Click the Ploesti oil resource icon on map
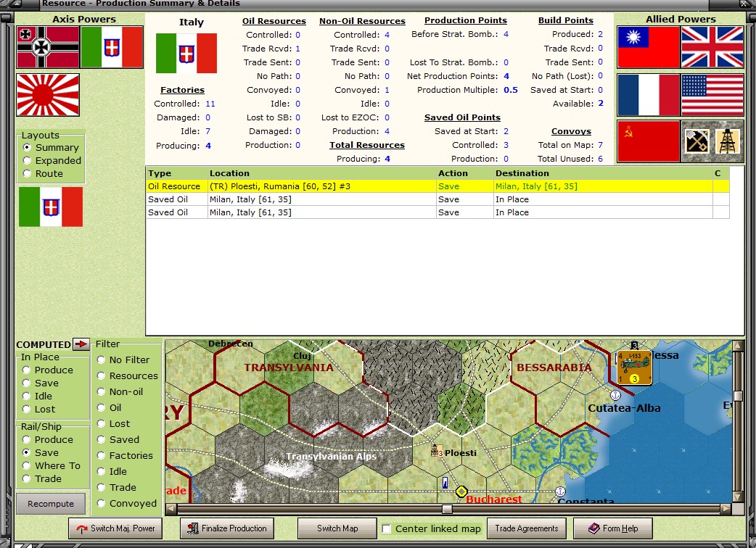 [437, 451]
